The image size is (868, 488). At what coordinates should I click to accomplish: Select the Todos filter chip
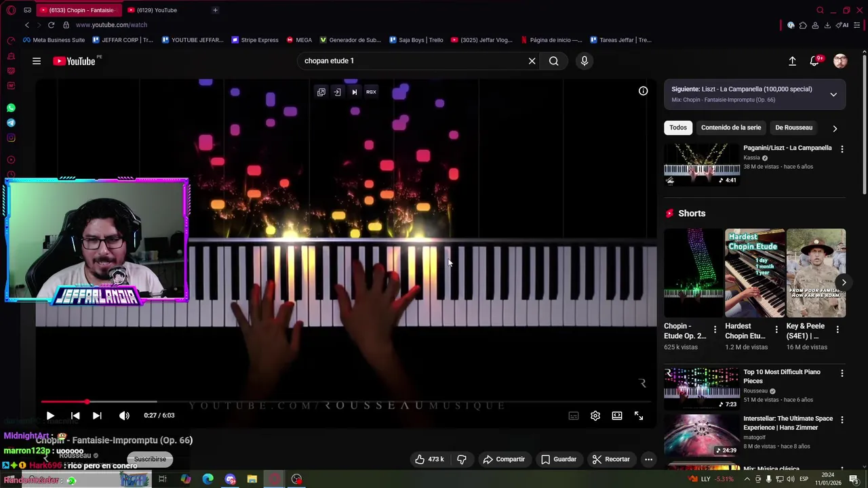point(678,127)
